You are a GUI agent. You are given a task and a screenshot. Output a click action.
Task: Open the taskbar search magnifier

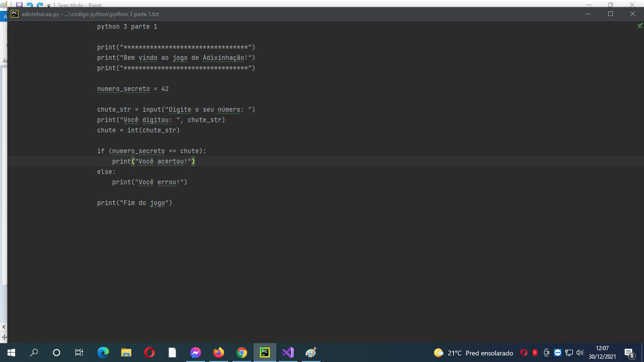tap(34, 353)
